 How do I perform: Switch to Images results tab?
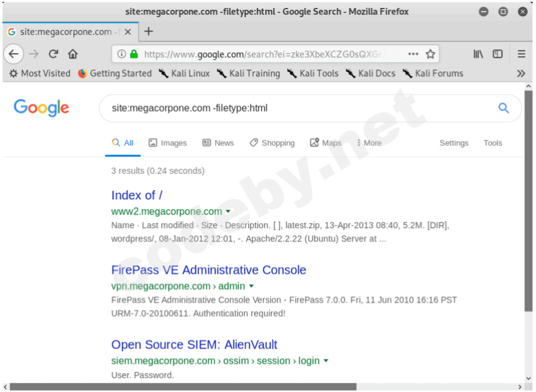tap(168, 143)
